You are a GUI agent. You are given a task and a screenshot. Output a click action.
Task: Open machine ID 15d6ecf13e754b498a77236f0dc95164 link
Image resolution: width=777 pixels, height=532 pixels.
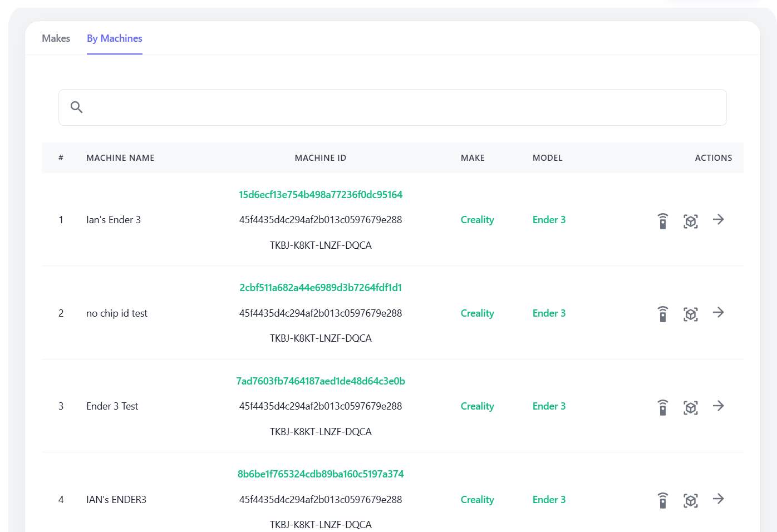click(x=321, y=195)
